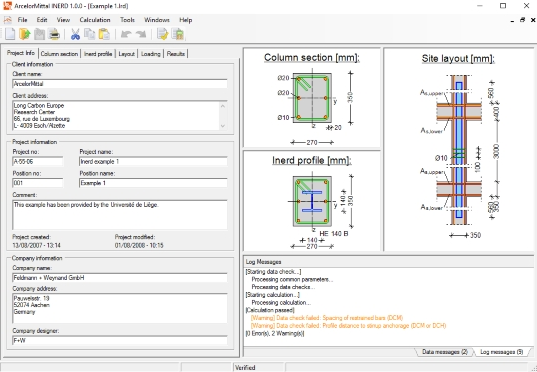Click the Company address text box
The height and width of the screenshot is (372, 537).
click(x=120, y=308)
